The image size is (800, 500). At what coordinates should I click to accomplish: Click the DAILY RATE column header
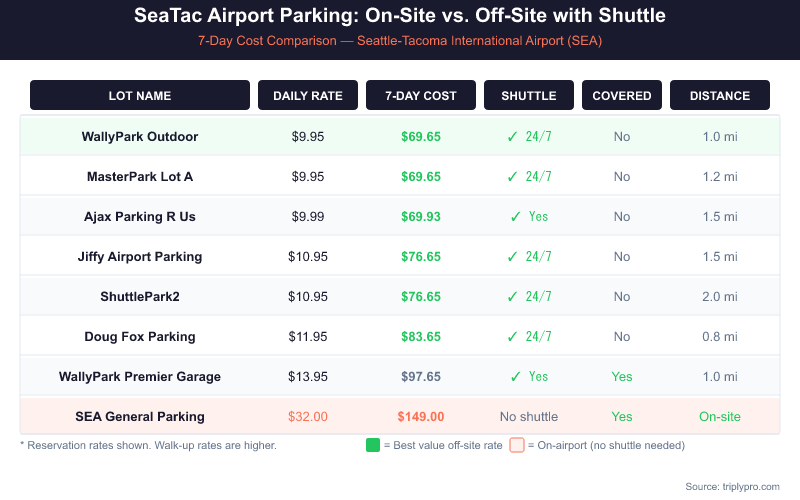click(308, 96)
